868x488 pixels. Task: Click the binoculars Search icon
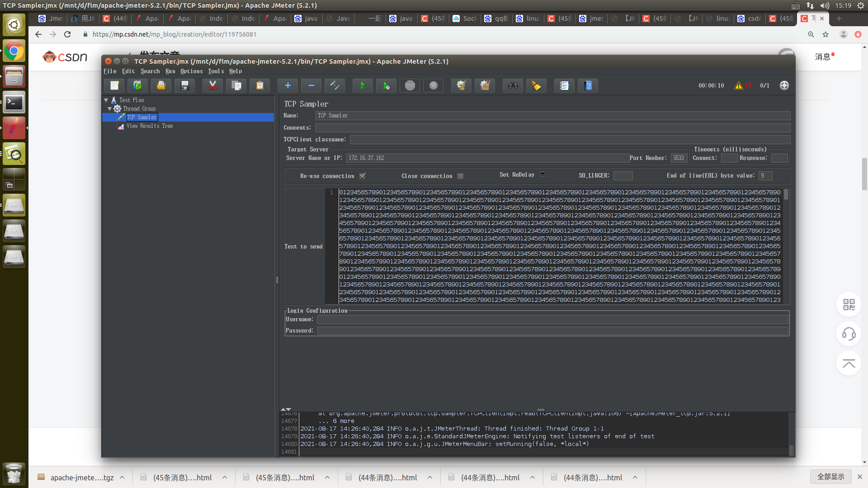point(513,85)
